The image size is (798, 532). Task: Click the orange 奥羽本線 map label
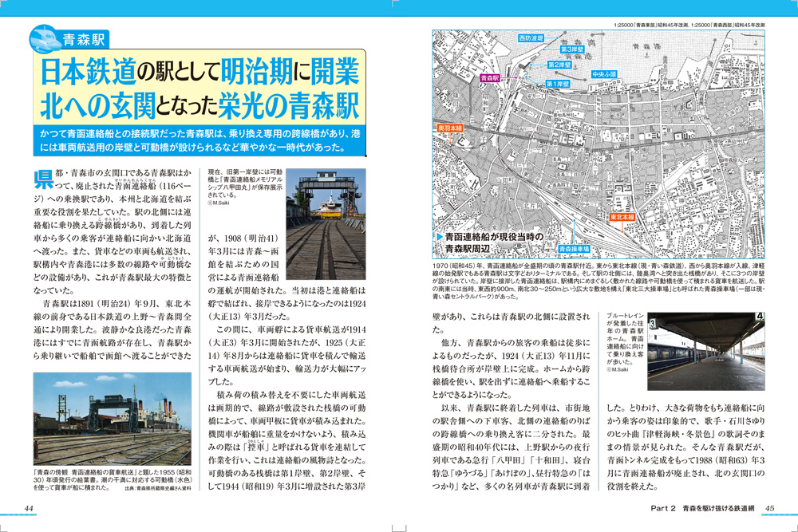coord(450,128)
